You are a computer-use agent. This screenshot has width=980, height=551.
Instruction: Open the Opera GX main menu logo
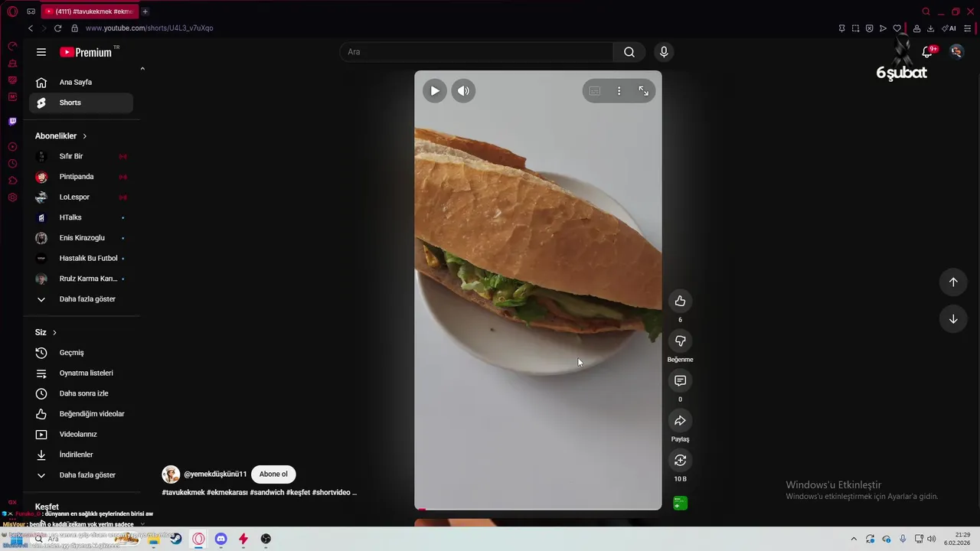[12, 11]
